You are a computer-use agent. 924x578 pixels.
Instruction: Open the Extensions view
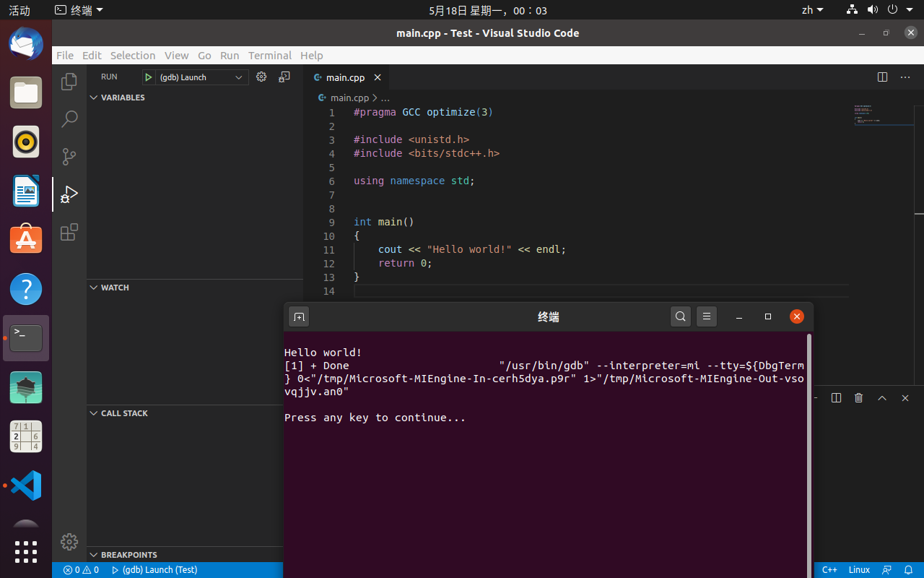click(x=69, y=232)
